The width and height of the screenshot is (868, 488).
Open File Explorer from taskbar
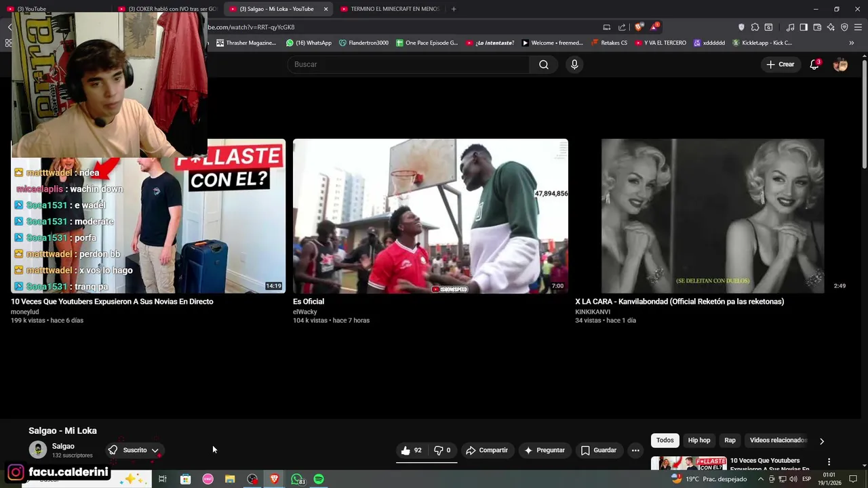[x=230, y=479]
